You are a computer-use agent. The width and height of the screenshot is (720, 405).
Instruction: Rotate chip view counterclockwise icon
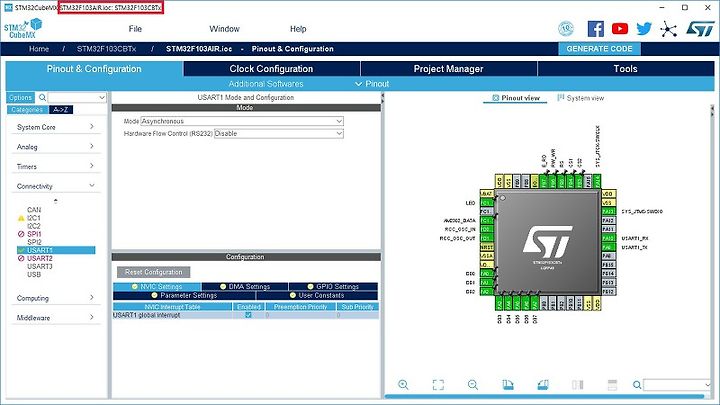(543, 385)
